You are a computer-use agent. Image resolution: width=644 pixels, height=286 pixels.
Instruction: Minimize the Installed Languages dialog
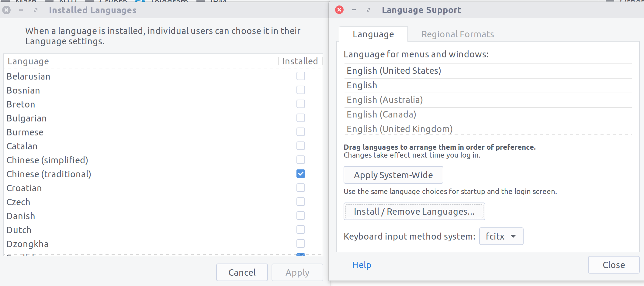point(21,10)
